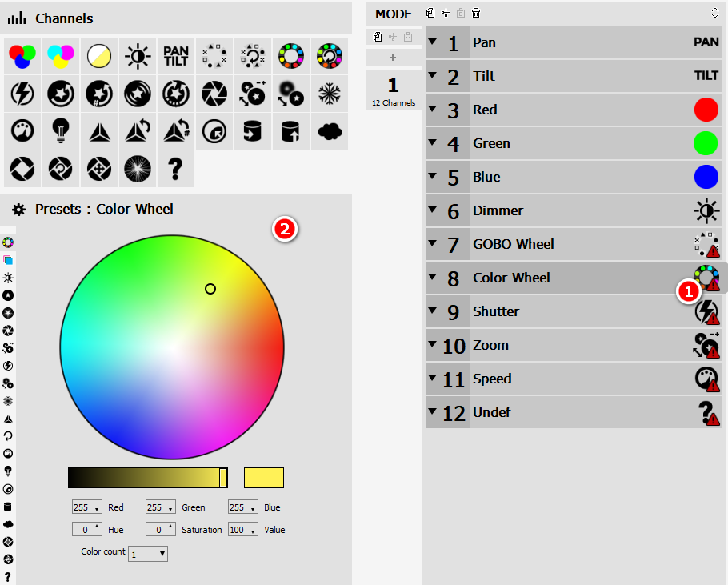
Task: Open the Color count dropdown
Action: (x=148, y=553)
